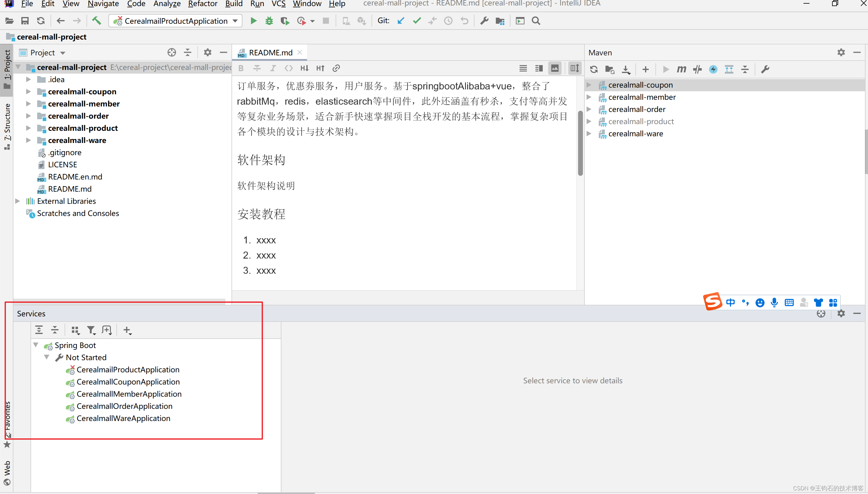Screen dimensions: 868x494
Task: Click Execute Maven Goal icon
Action: point(681,70)
